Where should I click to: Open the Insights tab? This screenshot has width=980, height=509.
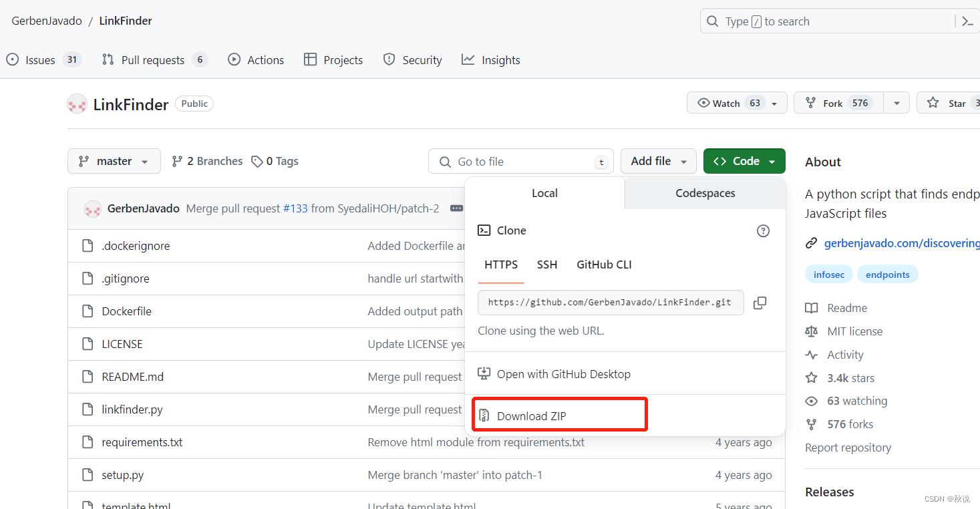pyautogui.click(x=490, y=60)
